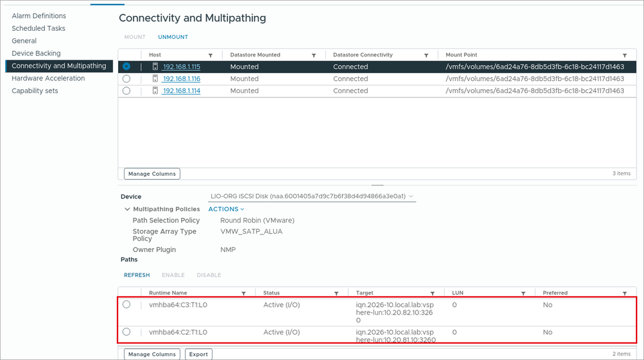
Task: Click the DISABLE path action
Action: coord(209,275)
